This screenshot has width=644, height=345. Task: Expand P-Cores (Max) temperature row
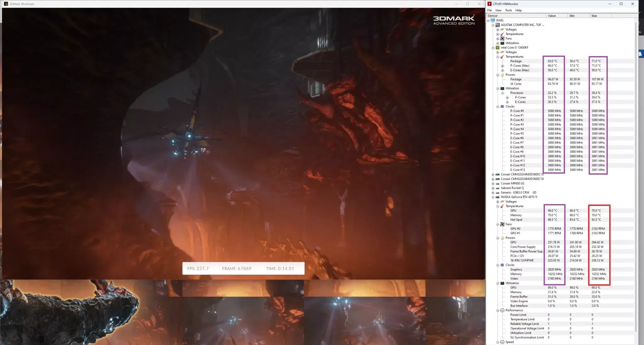(x=502, y=66)
